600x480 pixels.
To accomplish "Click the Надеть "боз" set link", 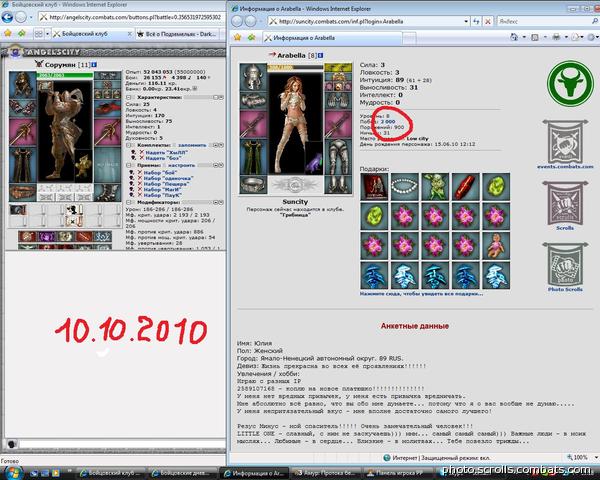I will tap(163, 158).
